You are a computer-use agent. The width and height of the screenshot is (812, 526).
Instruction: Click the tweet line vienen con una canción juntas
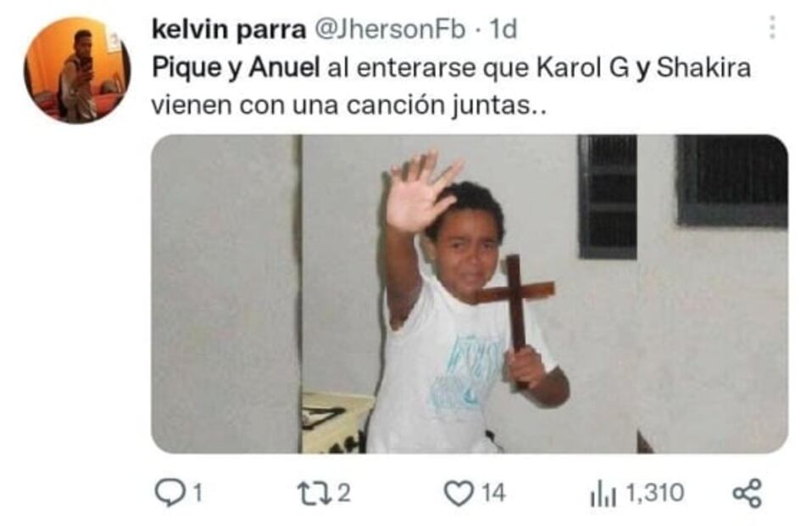348,105
